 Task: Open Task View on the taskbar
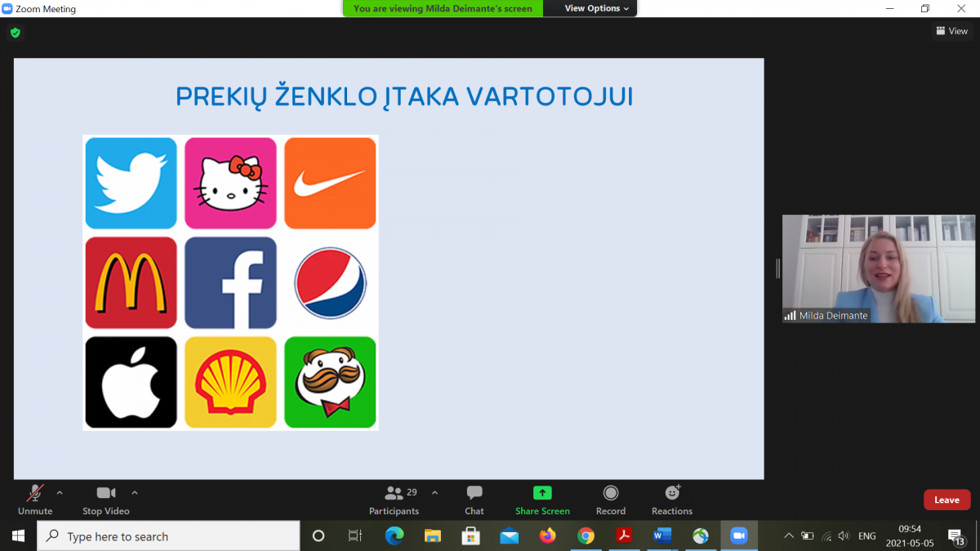[x=355, y=535]
